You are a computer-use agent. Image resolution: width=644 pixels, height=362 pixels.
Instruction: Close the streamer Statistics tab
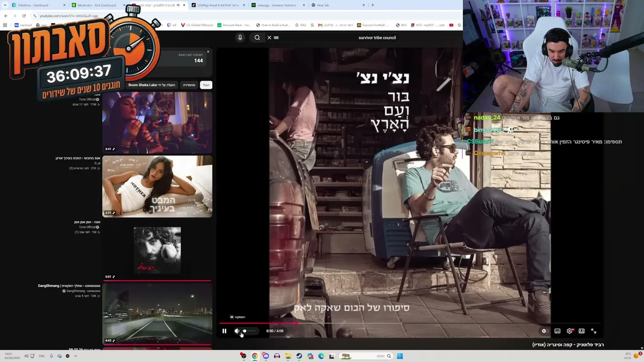click(x=304, y=5)
